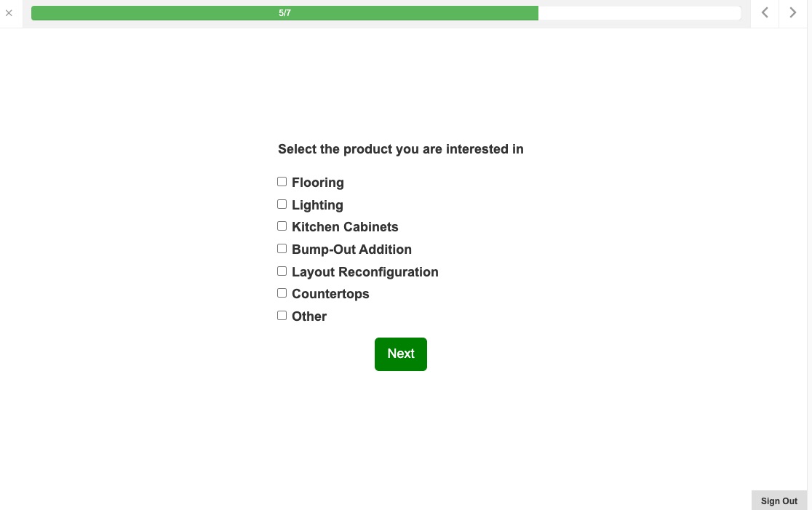Click the Countertops label text
The image size is (812, 510).
click(x=330, y=294)
